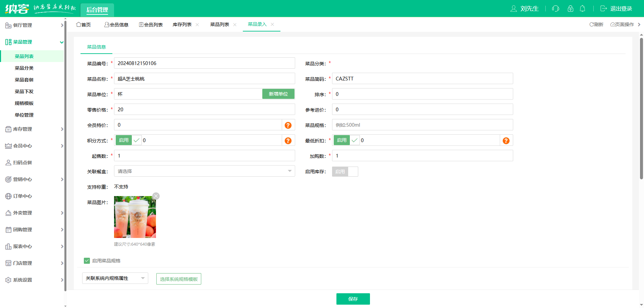Switch to the 库存列表 tab

point(183,24)
